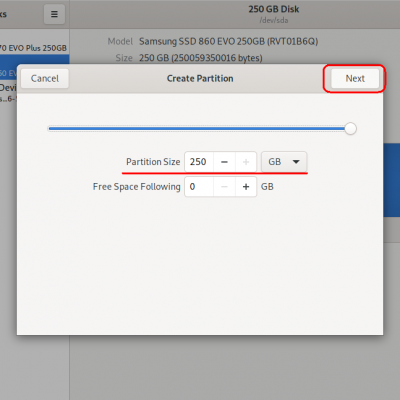400x400 pixels.
Task: Decrease Free Space Following with minus button
Action: click(x=224, y=187)
